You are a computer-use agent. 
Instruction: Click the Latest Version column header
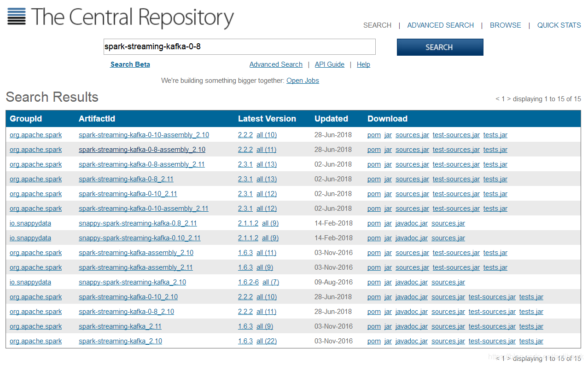pos(267,119)
